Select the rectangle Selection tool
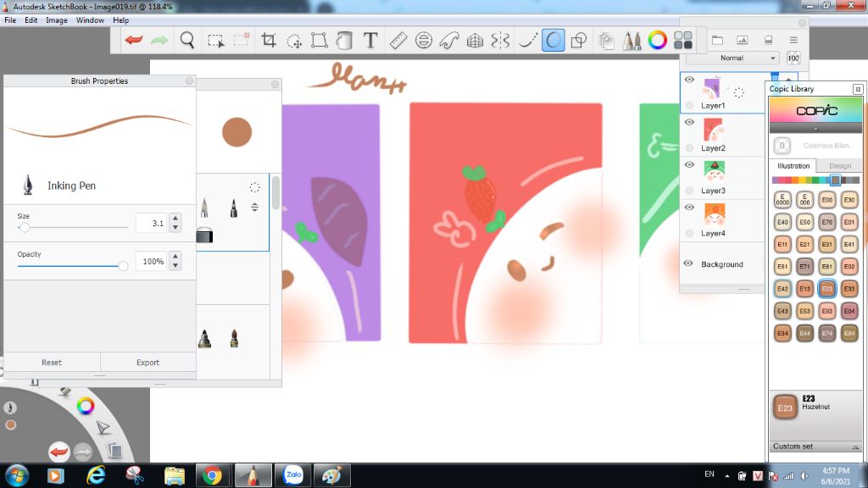This screenshot has width=868, height=488. tap(215, 41)
